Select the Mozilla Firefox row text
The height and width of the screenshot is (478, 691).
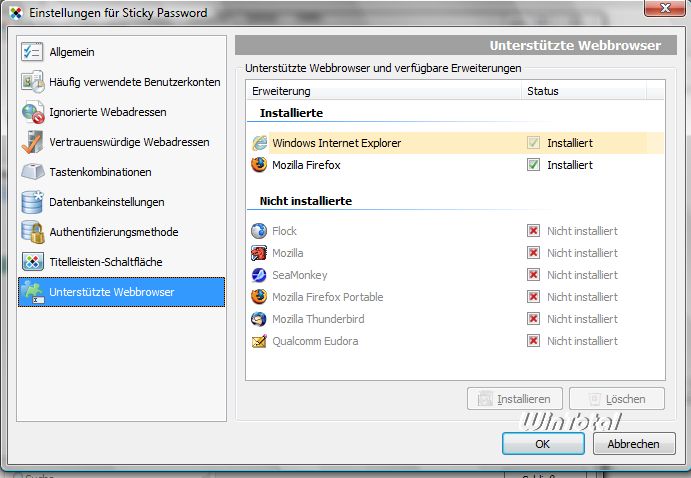(x=306, y=165)
